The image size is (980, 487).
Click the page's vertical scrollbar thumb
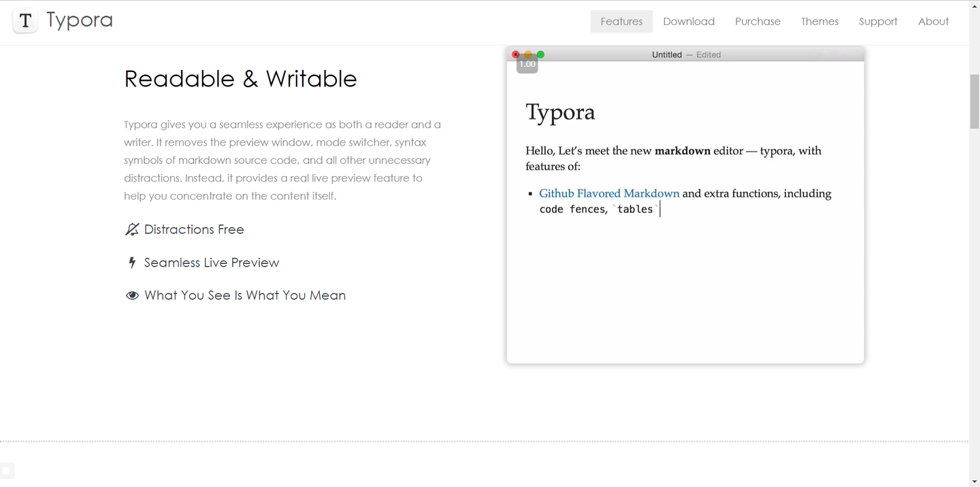975,101
